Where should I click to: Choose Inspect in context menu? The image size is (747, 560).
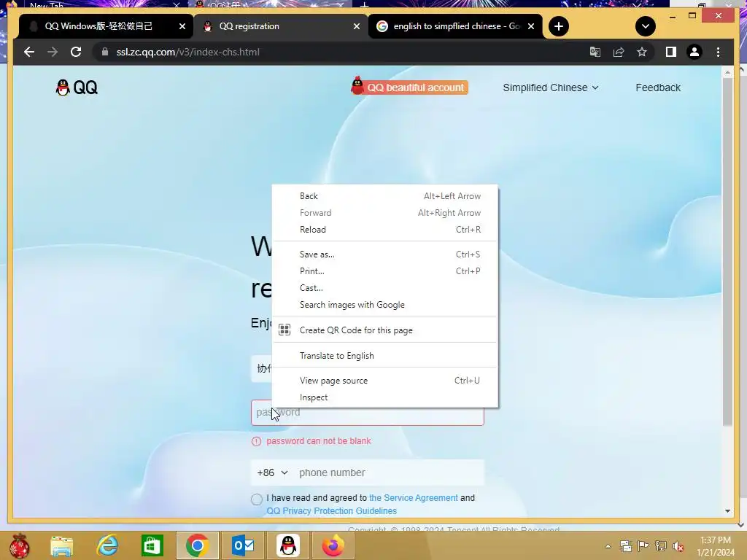point(385,397)
